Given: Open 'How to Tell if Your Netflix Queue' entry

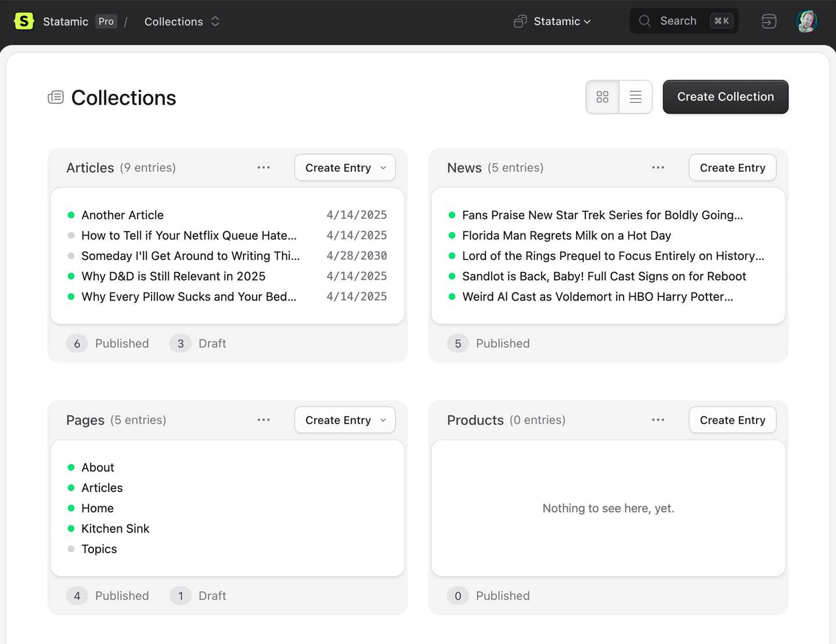Looking at the screenshot, I should point(189,236).
